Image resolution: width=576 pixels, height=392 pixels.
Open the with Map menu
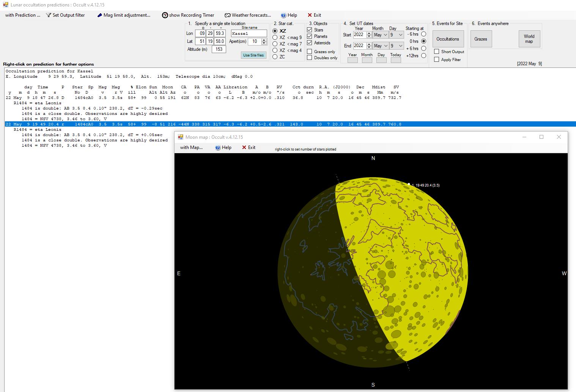pos(191,147)
